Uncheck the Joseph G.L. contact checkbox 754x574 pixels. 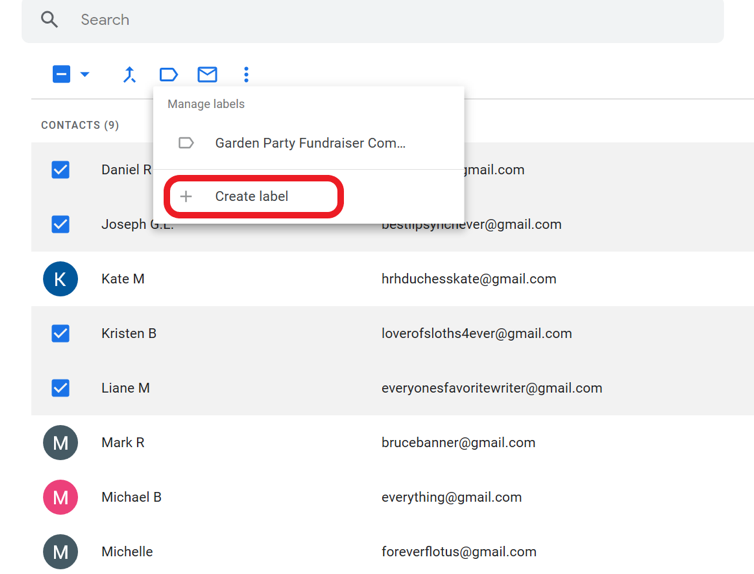click(60, 224)
